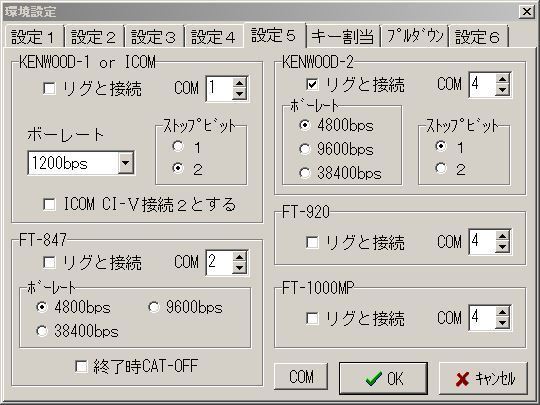Increase FT-1000MP COM port number
540x405 pixels.
[x=502, y=312]
